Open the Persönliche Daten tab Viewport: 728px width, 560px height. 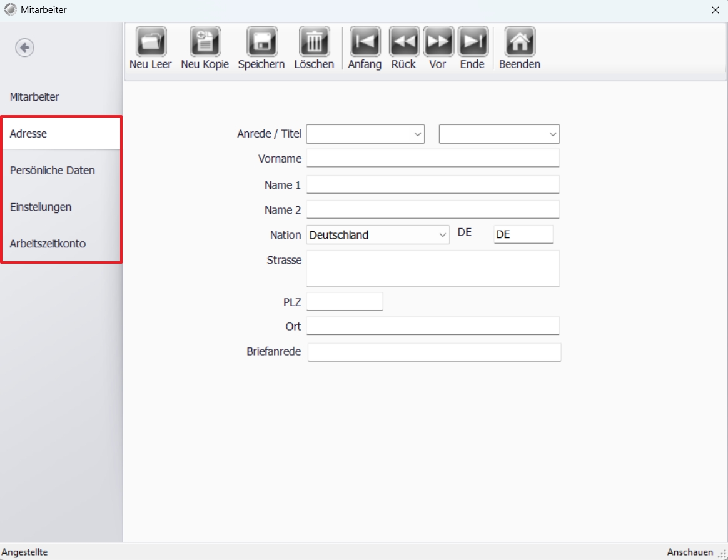pos(53,170)
